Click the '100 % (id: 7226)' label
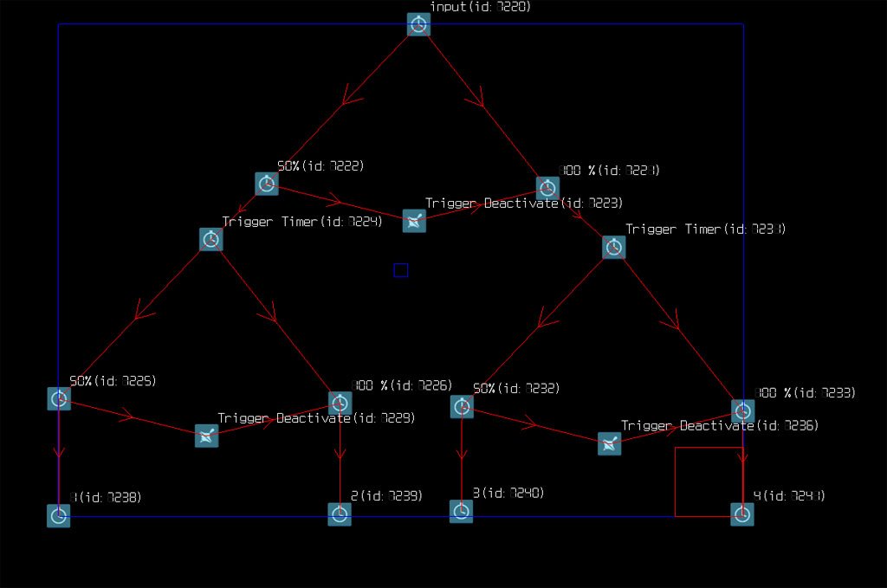 point(402,385)
